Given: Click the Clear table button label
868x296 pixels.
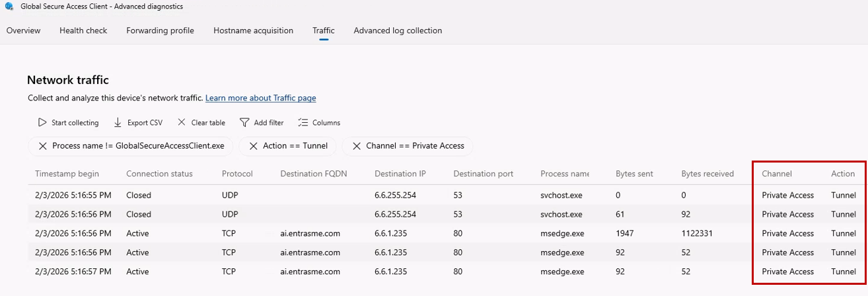Looking at the screenshot, I should point(208,123).
